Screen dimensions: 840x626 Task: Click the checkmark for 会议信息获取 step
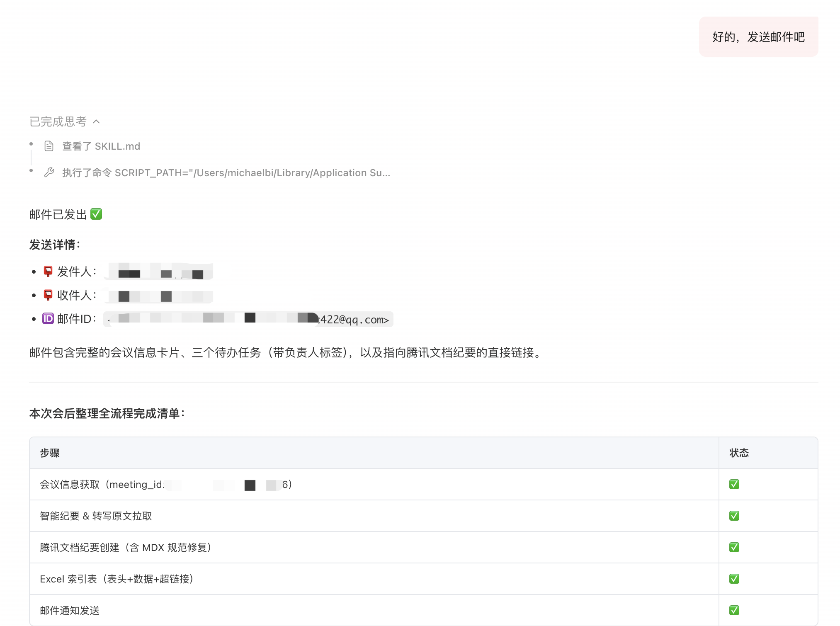[x=734, y=484]
